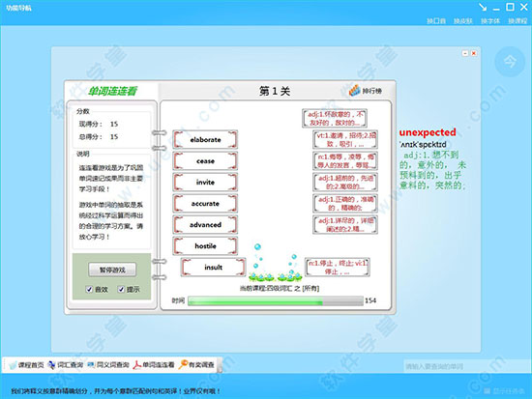Screen dimensions: 532x399
Task: Open the 换字体 font menu
Action: pyautogui.click(x=490, y=21)
